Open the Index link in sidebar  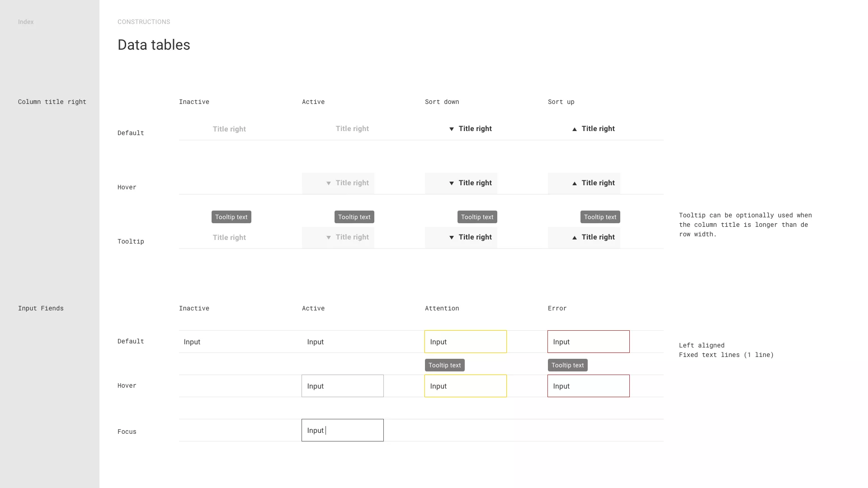26,22
